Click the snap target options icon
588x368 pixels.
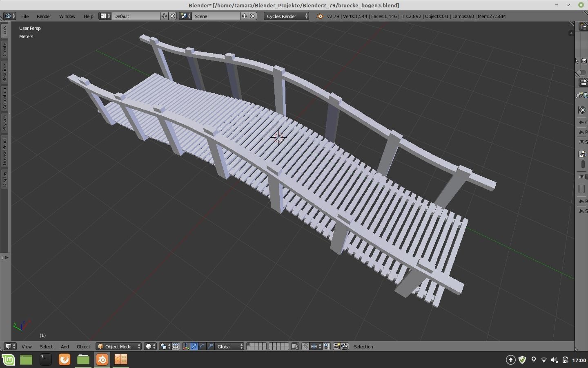click(x=327, y=346)
